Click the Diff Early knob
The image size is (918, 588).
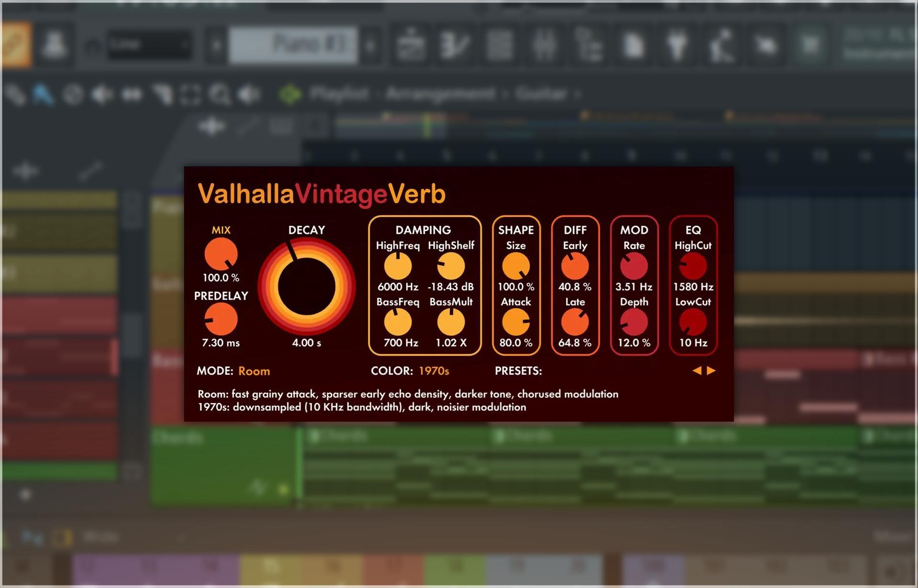click(575, 266)
